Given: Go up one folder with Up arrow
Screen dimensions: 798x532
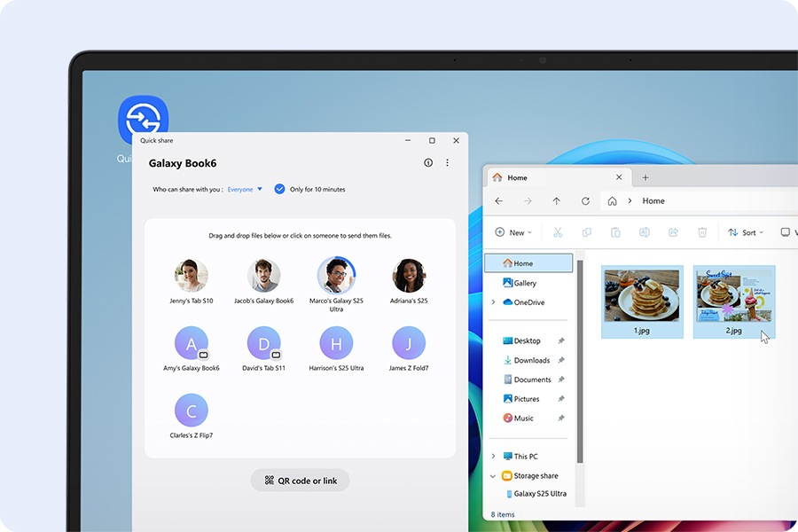Looking at the screenshot, I should tap(557, 201).
